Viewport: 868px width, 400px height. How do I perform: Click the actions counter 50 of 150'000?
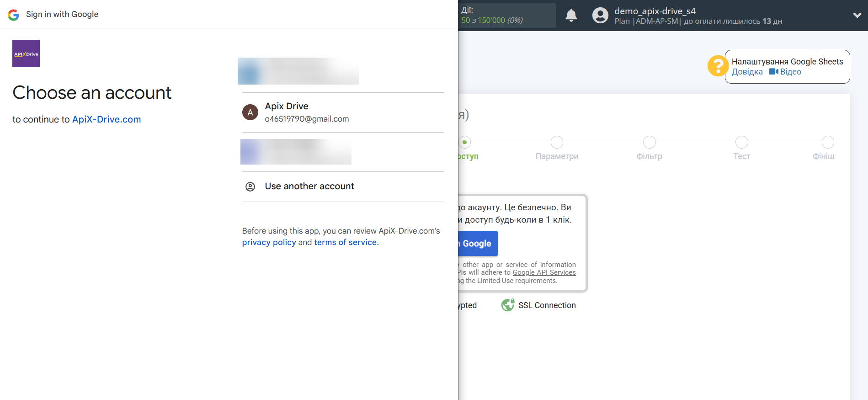[x=492, y=20]
